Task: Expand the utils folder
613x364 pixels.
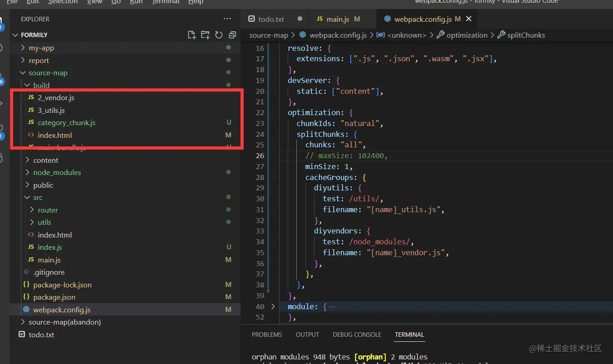Action: [32, 222]
